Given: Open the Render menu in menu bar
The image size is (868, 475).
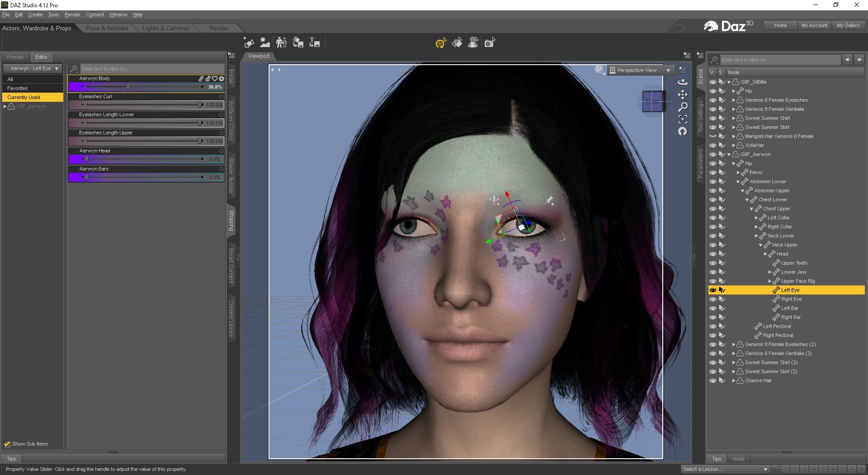Looking at the screenshot, I should pyautogui.click(x=72, y=14).
